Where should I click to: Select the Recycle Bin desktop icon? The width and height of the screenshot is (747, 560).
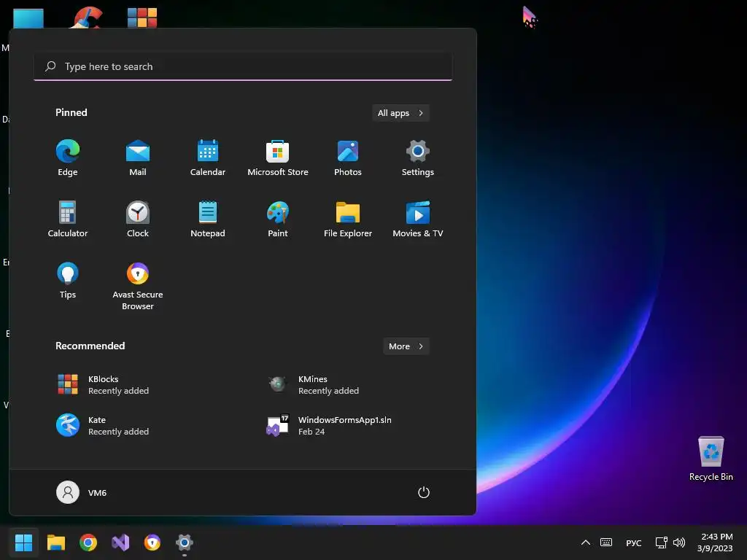pyautogui.click(x=711, y=458)
